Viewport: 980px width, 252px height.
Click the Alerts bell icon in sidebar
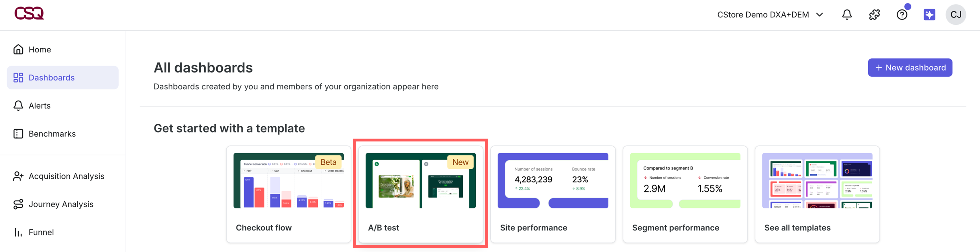tap(18, 106)
